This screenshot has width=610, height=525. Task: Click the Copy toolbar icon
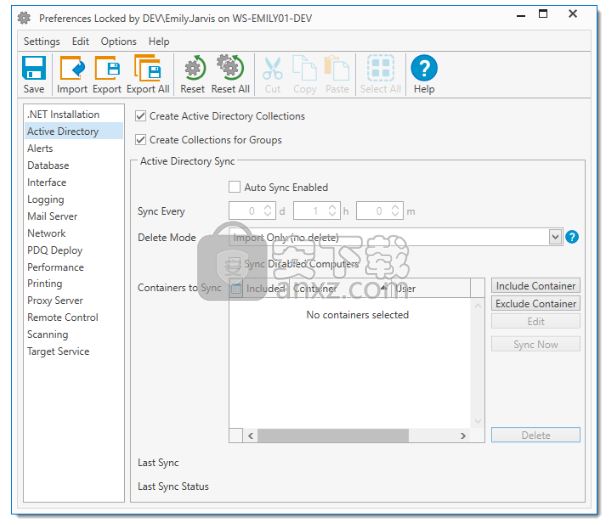pyautogui.click(x=305, y=68)
